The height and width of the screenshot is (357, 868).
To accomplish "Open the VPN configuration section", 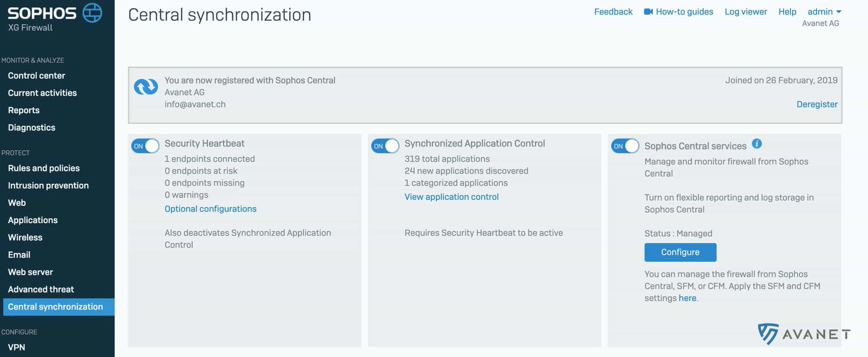I will 17,347.
